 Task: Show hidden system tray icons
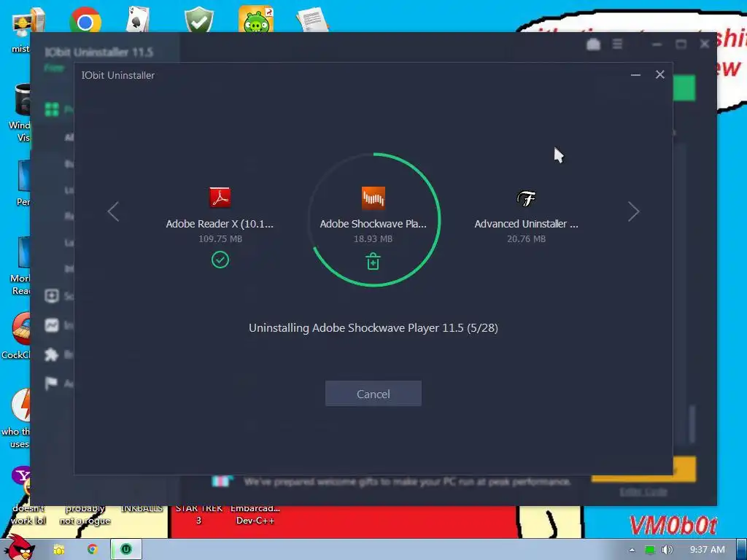[632, 550]
